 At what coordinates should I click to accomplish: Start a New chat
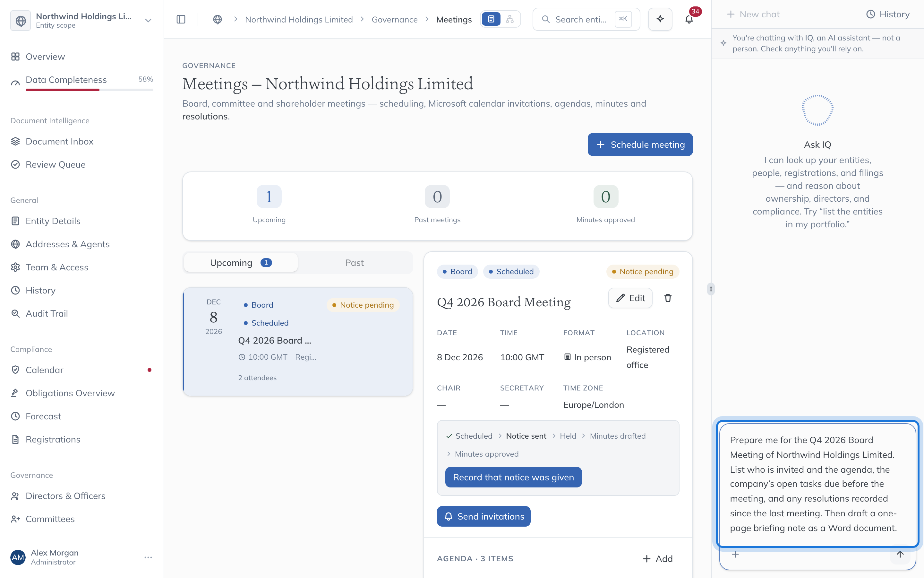click(x=753, y=14)
